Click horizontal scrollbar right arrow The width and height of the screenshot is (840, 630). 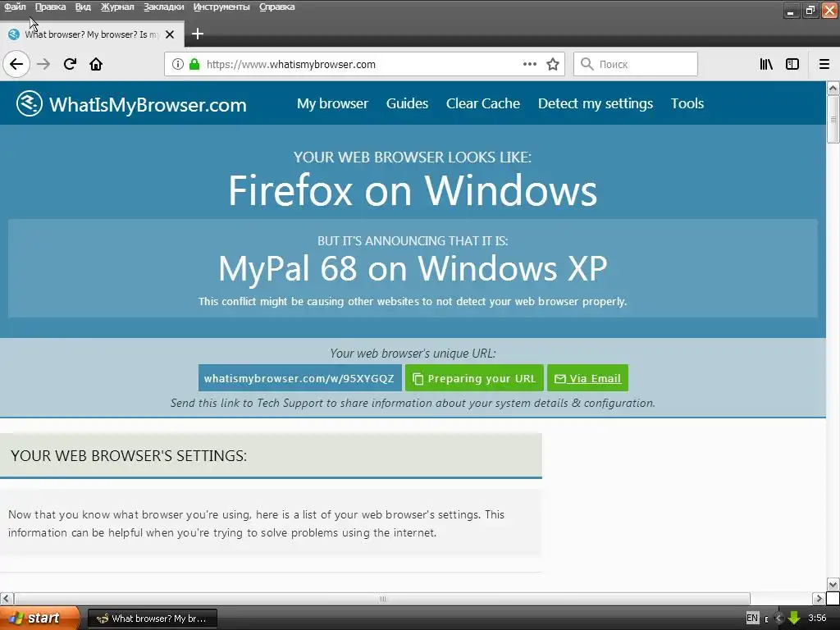[819, 598]
